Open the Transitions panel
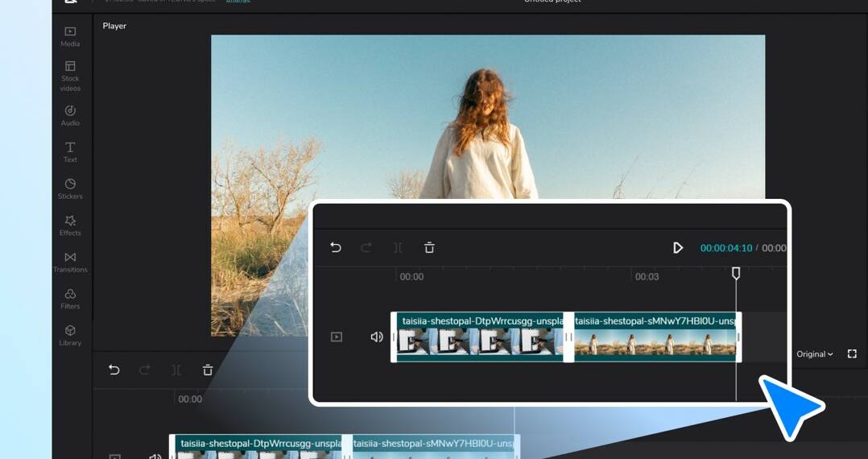 70,262
